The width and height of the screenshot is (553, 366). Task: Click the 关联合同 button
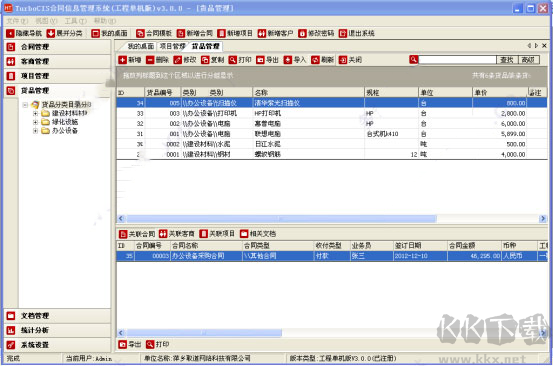tap(137, 234)
